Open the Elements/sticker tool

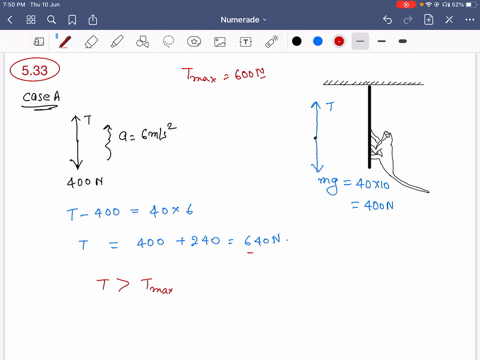click(194, 42)
